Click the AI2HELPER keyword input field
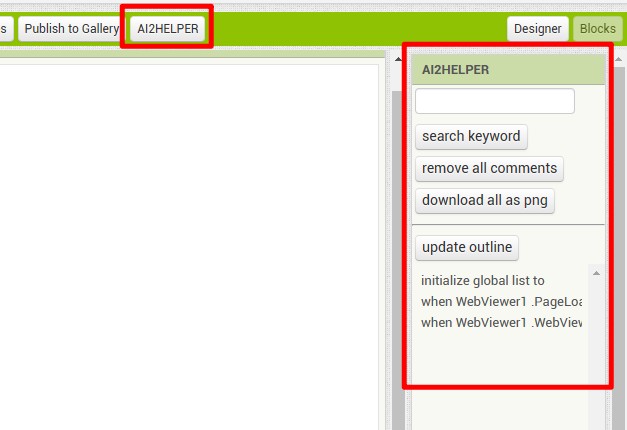627x430 pixels. point(495,101)
